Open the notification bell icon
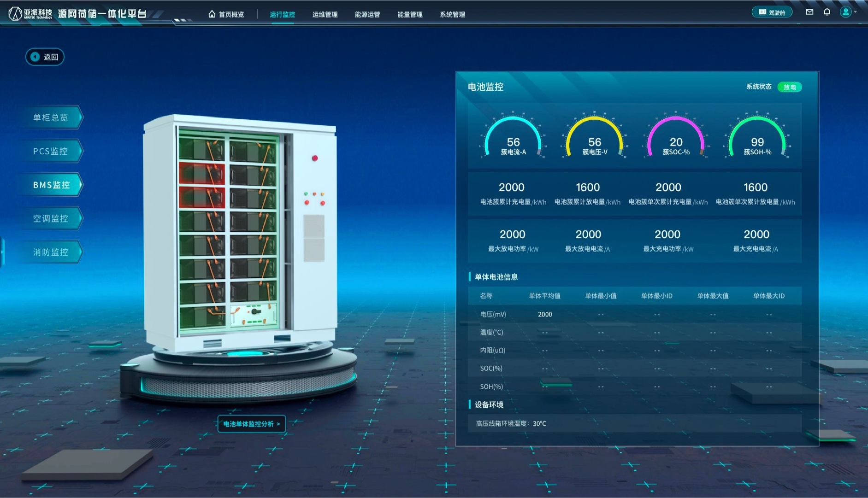 [827, 12]
